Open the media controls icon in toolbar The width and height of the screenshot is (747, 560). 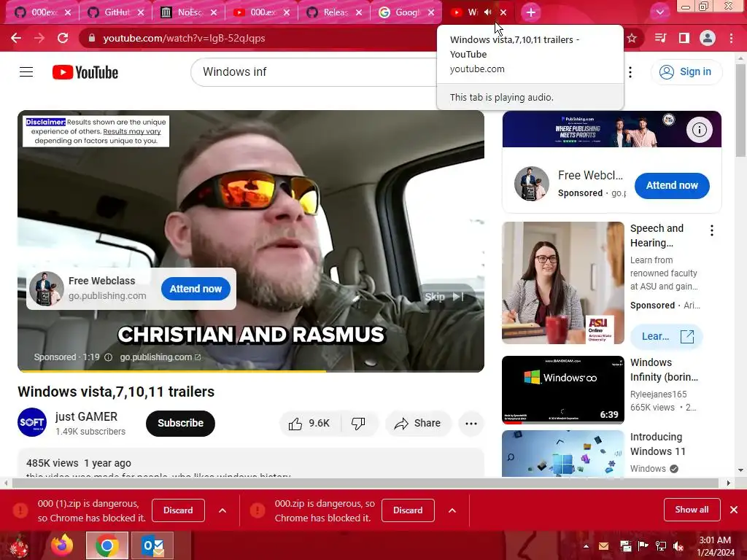pyautogui.click(x=660, y=38)
